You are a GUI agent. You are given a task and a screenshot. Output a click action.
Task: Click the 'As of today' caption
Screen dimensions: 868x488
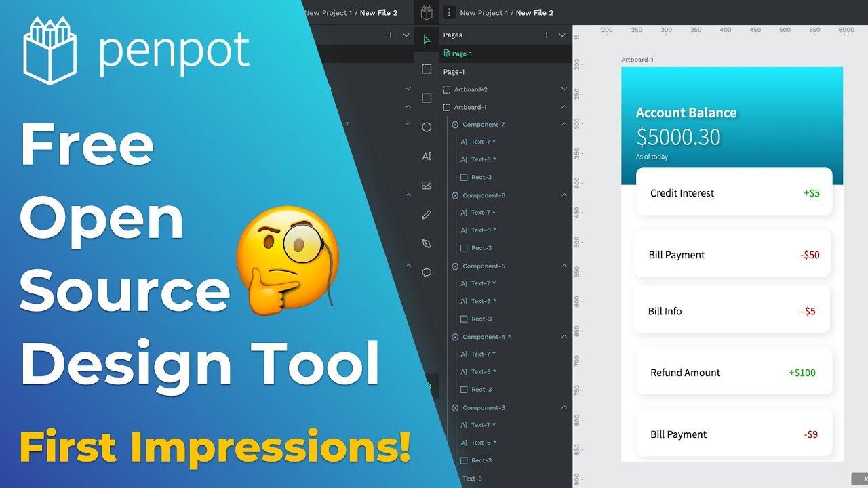(652, 157)
